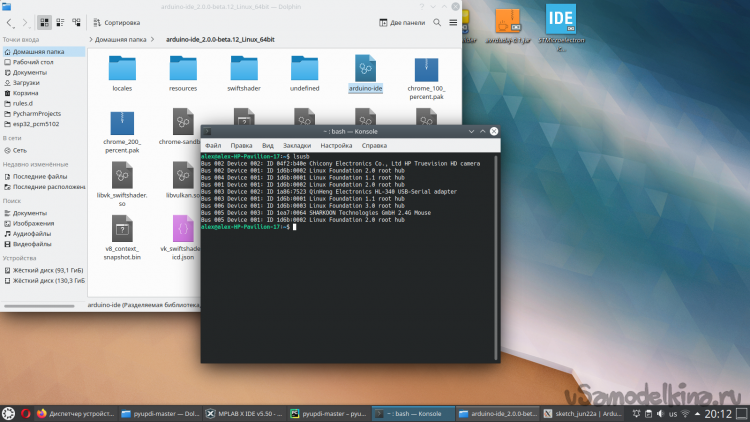This screenshot has width=750, height=422.
Task: Select the chrome_100_percent.pak file
Action: (x=426, y=69)
